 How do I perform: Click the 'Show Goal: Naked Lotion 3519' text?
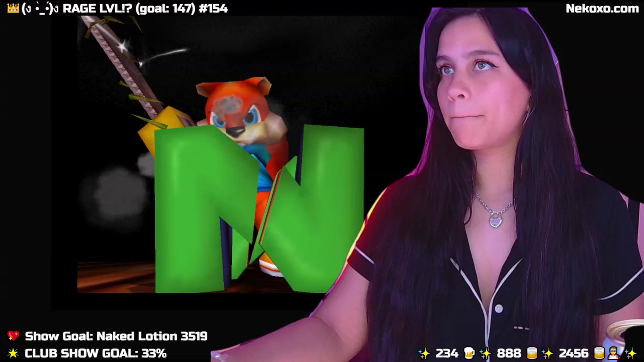pos(116,336)
